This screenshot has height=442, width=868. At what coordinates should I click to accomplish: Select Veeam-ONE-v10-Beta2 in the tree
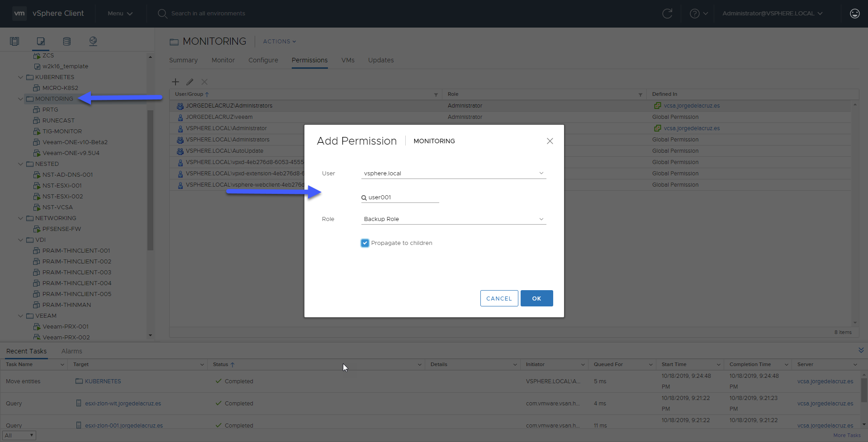click(75, 142)
